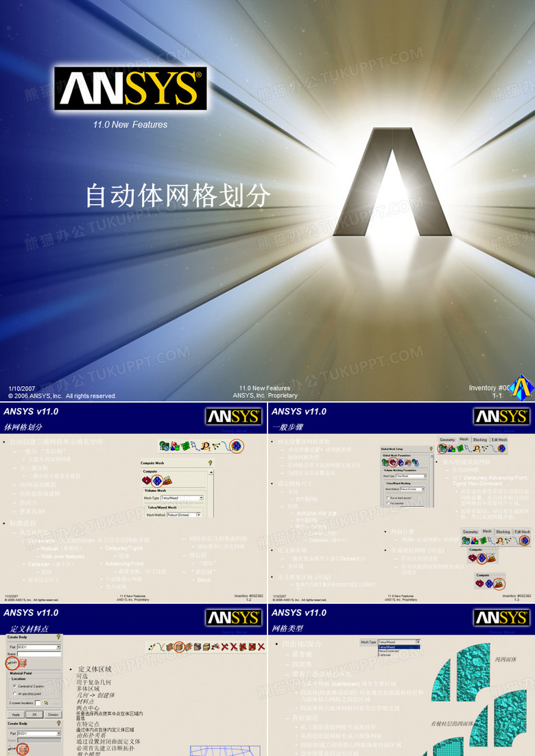Click heading 体网格划分 on slide 1-2
Screen dimensions: 535x756
23,427
